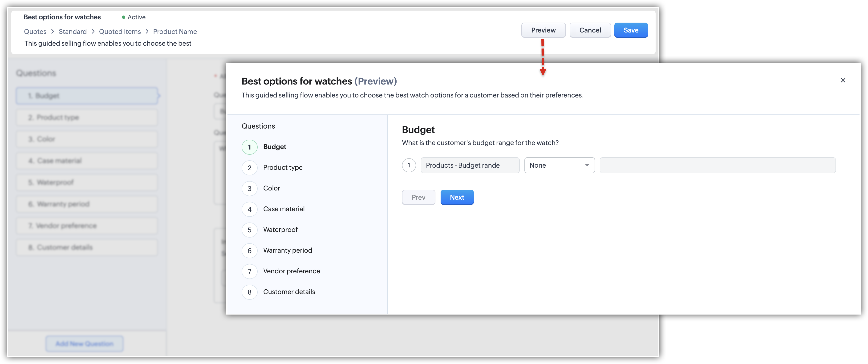This screenshot has width=868, height=364.
Task: Click step 7 circle for Vendor preference
Action: click(x=249, y=271)
